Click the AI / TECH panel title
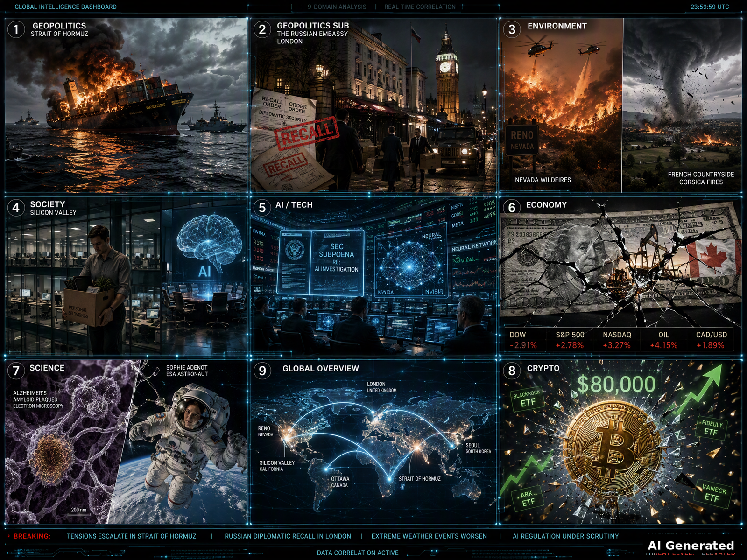 (294, 204)
